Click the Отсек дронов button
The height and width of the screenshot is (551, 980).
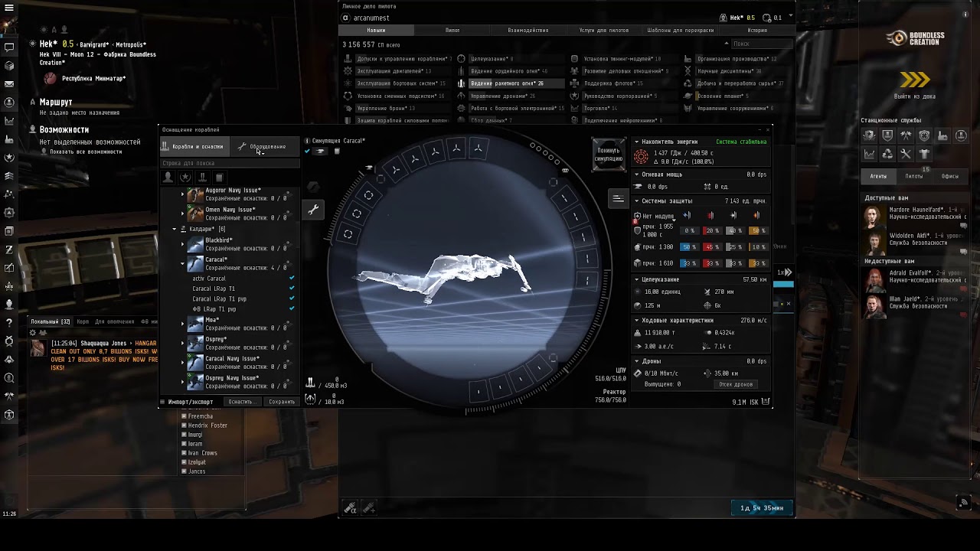point(736,384)
